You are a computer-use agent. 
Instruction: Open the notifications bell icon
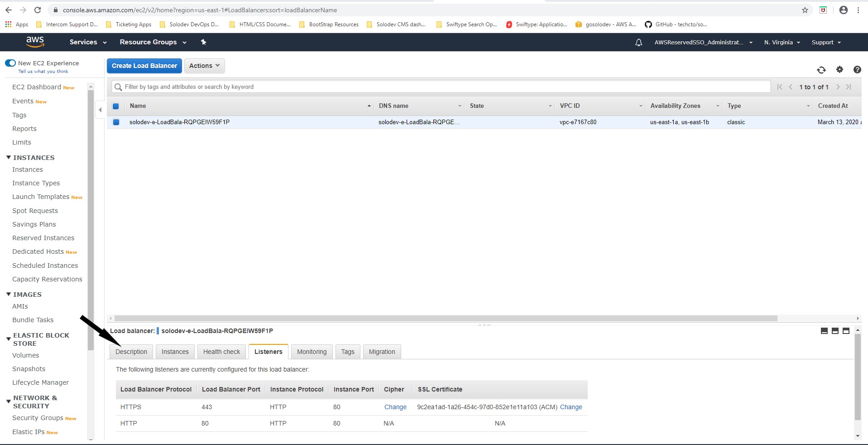click(x=638, y=43)
